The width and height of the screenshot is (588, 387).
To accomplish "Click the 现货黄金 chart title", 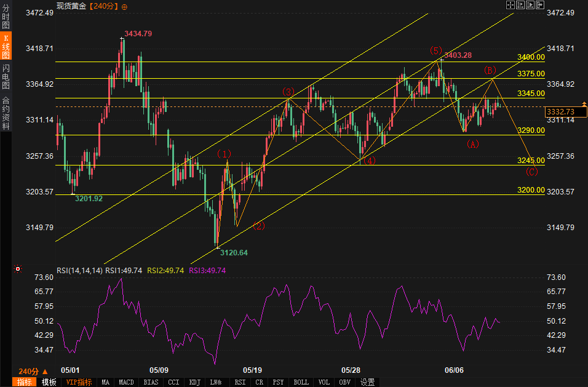I will 71,6.
